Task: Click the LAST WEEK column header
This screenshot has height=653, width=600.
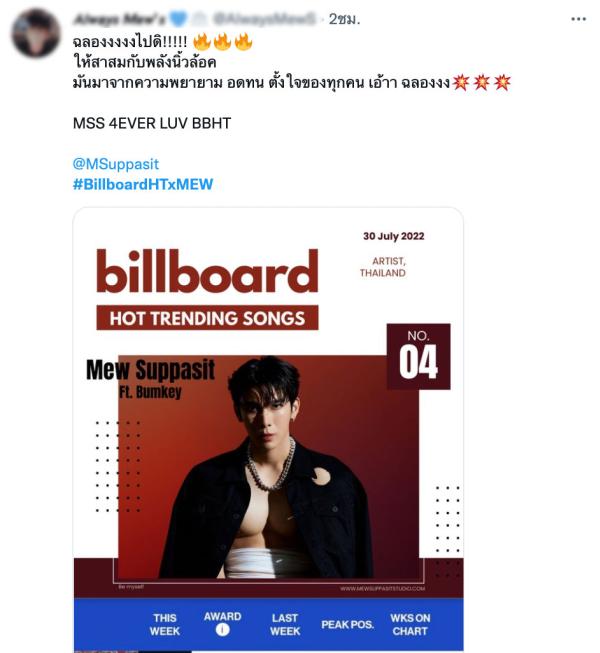Action: point(285,624)
